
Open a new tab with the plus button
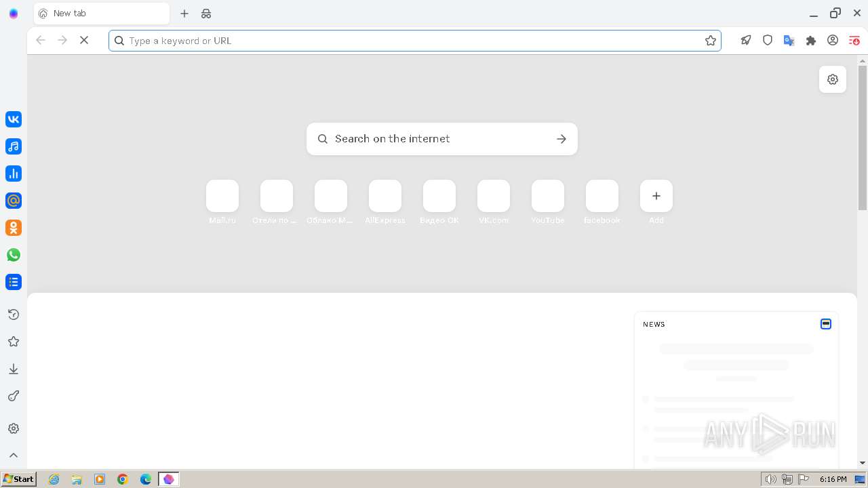tap(184, 14)
